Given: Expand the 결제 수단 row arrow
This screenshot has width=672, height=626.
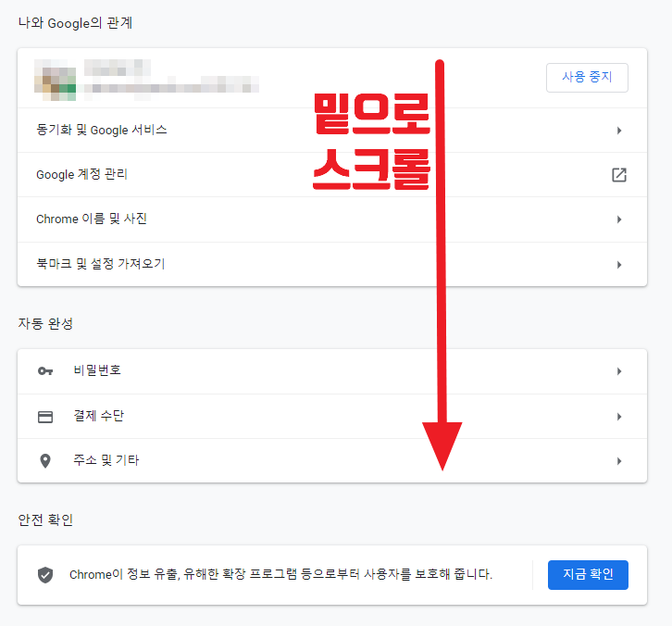Looking at the screenshot, I should tap(619, 417).
